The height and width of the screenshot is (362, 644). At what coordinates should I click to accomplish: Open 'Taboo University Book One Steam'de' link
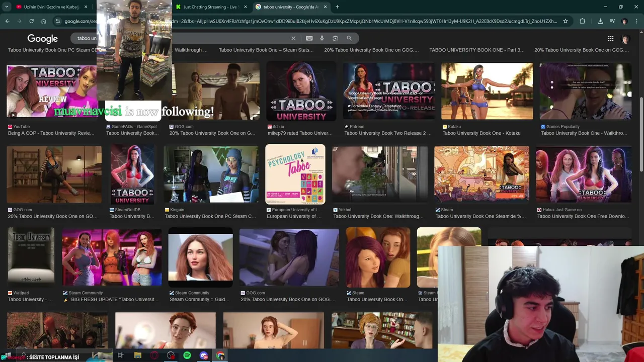tap(480, 216)
